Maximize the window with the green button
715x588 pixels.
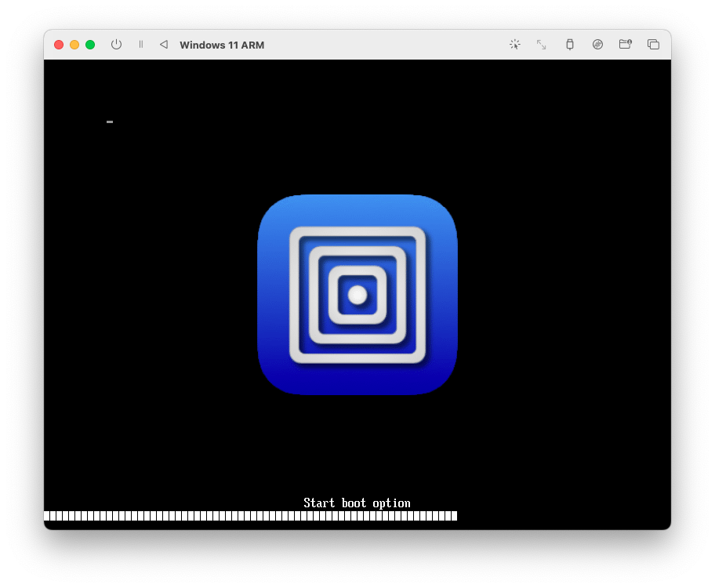click(x=90, y=45)
